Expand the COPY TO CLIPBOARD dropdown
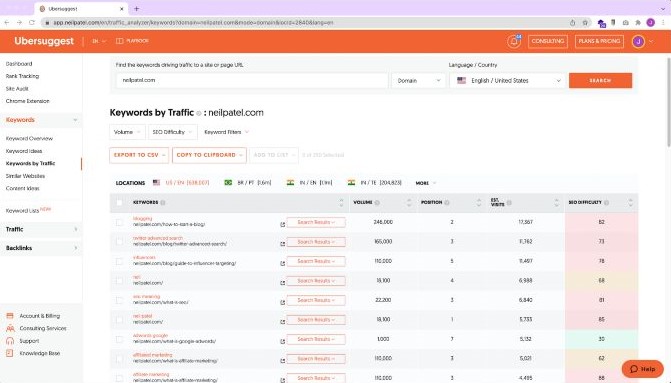Image resolution: width=671 pixels, height=383 pixels. 209,155
